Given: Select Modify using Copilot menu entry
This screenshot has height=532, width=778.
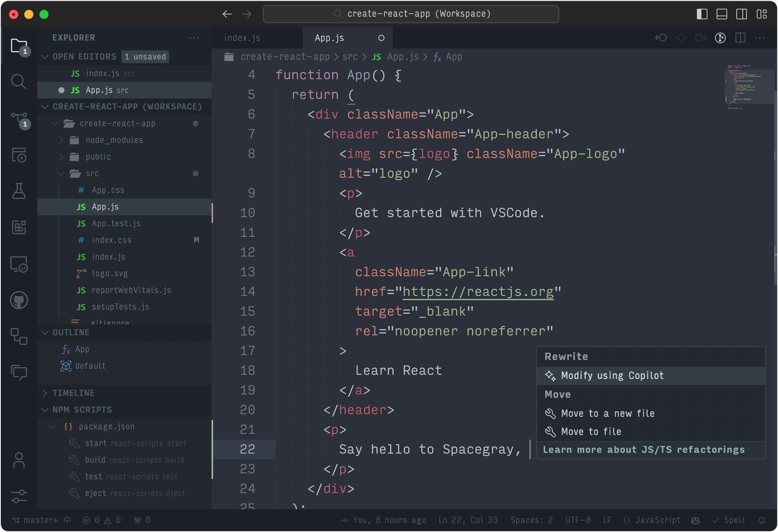Looking at the screenshot, I should [612, 376].
